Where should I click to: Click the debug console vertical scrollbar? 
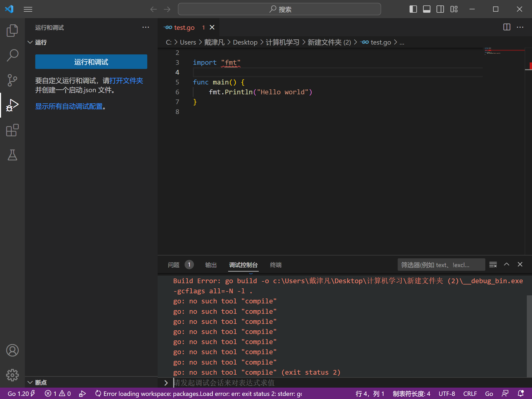click(x=529, y=336)
